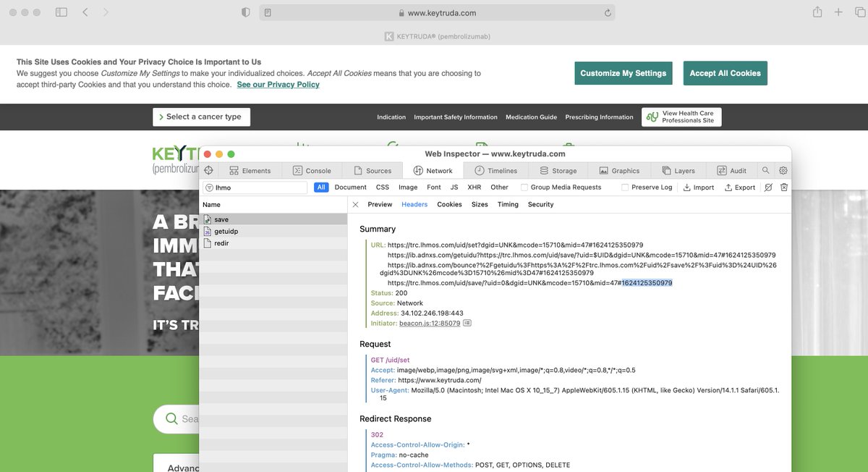Reload the keytruda page
This screenshot has width=868, height=472.
608,13
